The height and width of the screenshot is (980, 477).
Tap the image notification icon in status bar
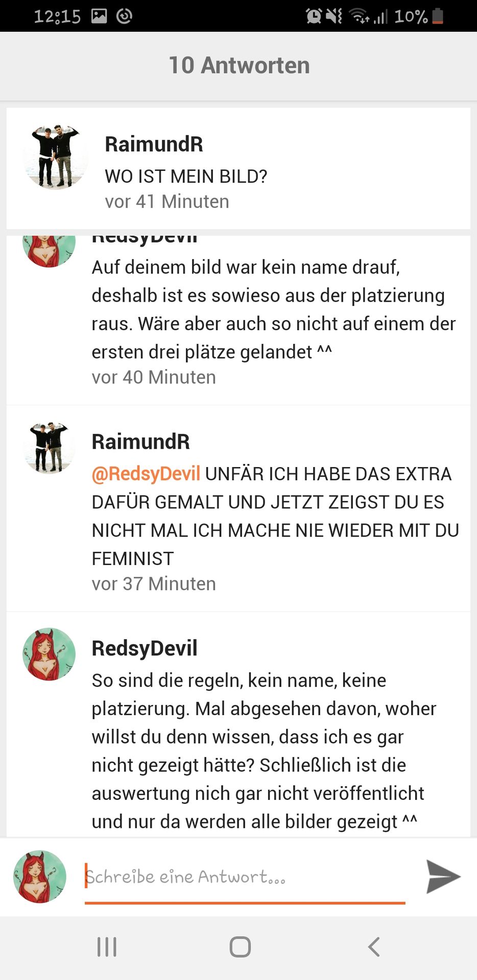click(x=99, y=16)
